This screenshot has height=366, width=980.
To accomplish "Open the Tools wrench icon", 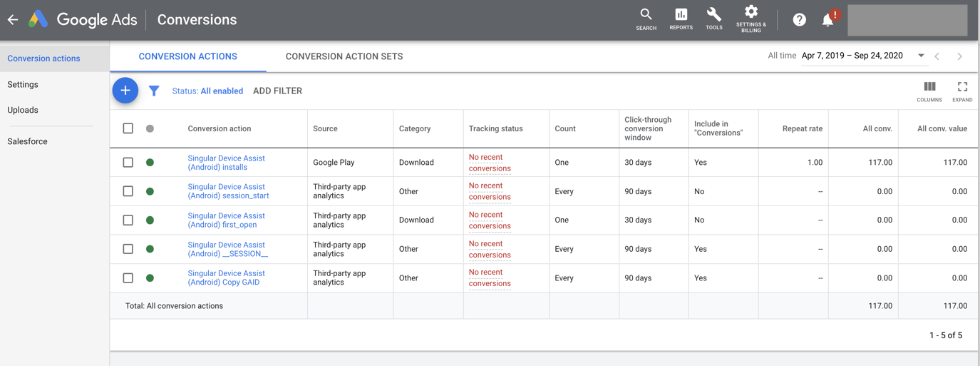I will click(713, 19).
